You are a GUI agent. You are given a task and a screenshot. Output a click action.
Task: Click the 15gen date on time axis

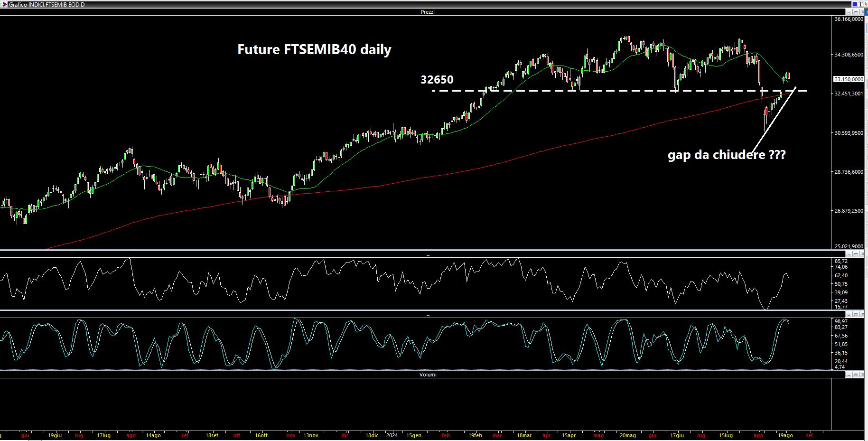pos(414,435)
